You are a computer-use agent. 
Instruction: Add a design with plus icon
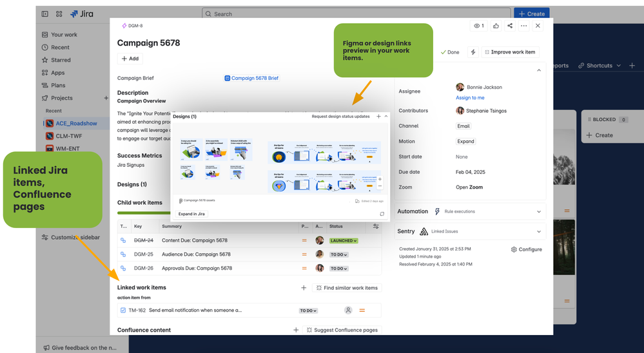click(378, 117)
